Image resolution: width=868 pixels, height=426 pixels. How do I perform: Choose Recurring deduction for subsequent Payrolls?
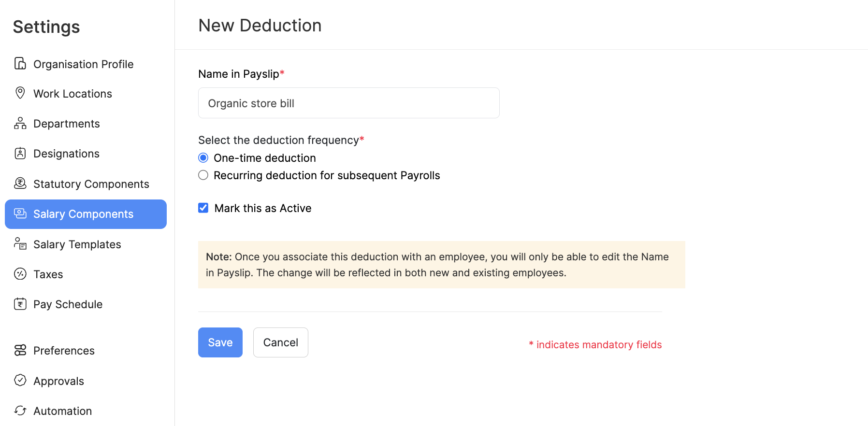point(203,175)
